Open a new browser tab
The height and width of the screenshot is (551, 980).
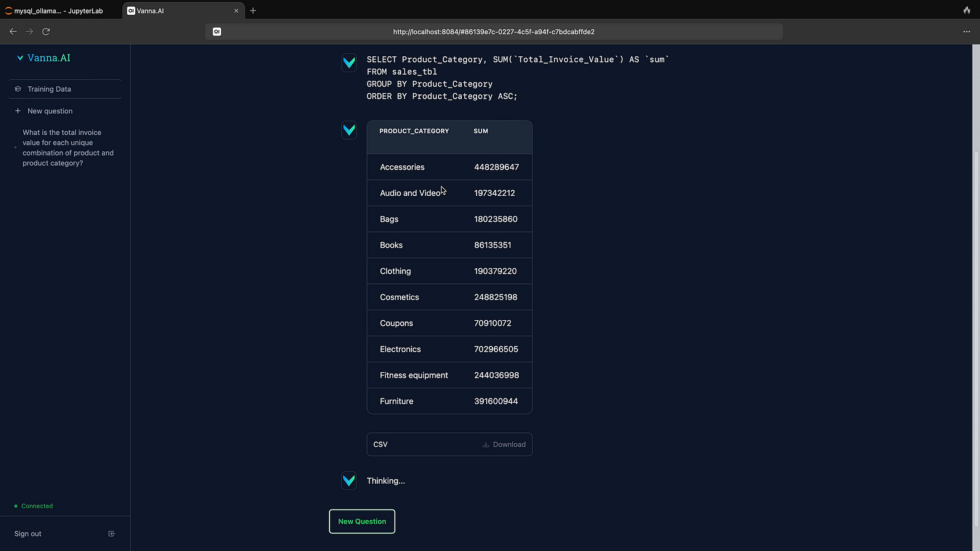(x=253, y=11)
